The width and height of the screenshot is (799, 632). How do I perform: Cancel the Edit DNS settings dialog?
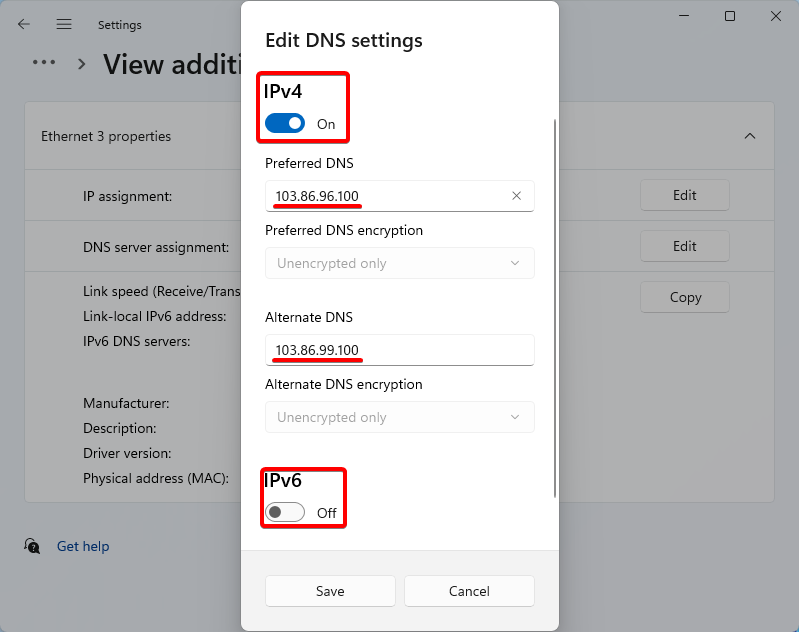pyautogui.click(x=469, y=591)
